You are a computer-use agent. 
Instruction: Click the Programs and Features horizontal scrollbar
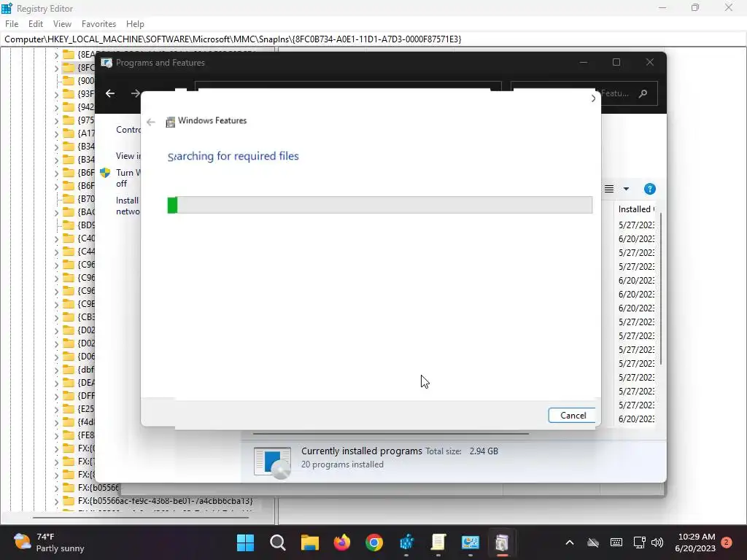(x=391, y=434)
